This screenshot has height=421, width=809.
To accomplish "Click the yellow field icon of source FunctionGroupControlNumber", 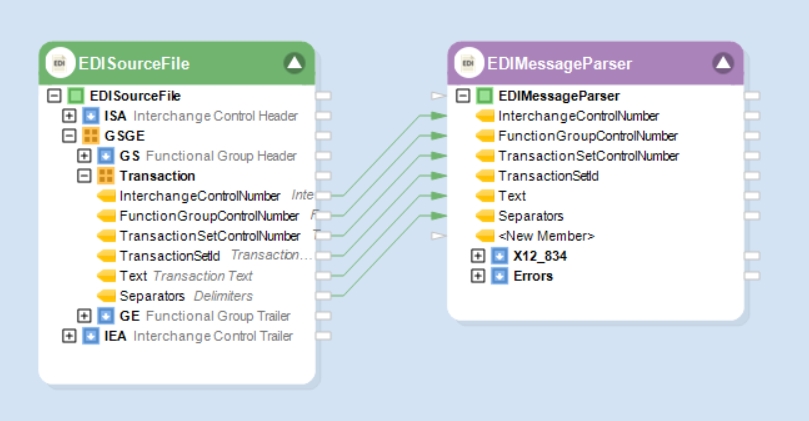I will 106,216.
